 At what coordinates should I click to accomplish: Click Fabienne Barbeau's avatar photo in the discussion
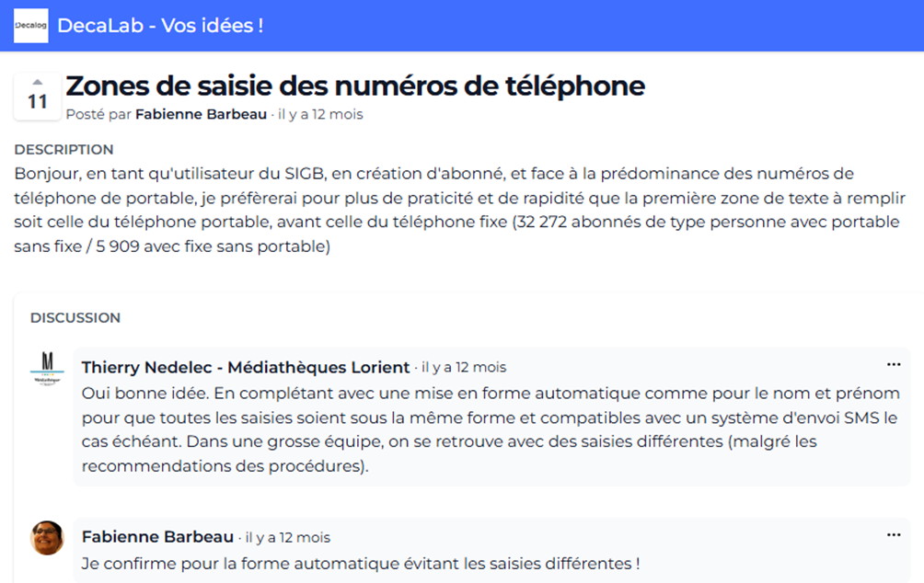coord(47,538)
